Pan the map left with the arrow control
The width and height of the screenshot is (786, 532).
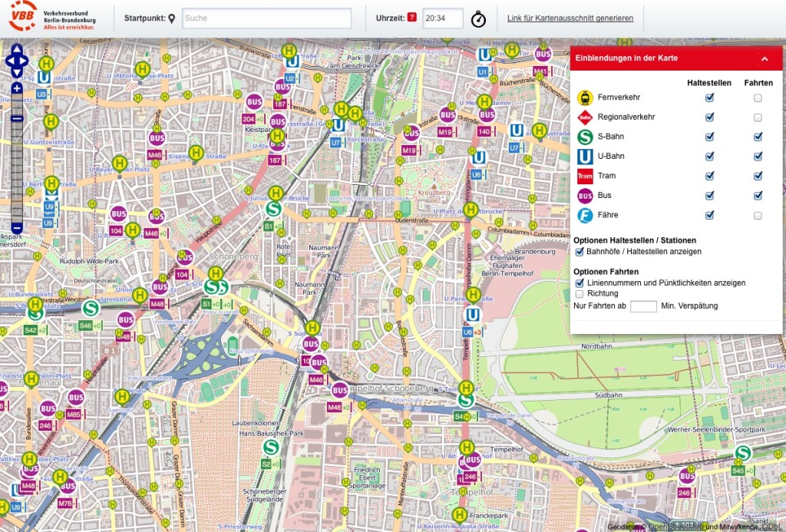pos(9,61)
